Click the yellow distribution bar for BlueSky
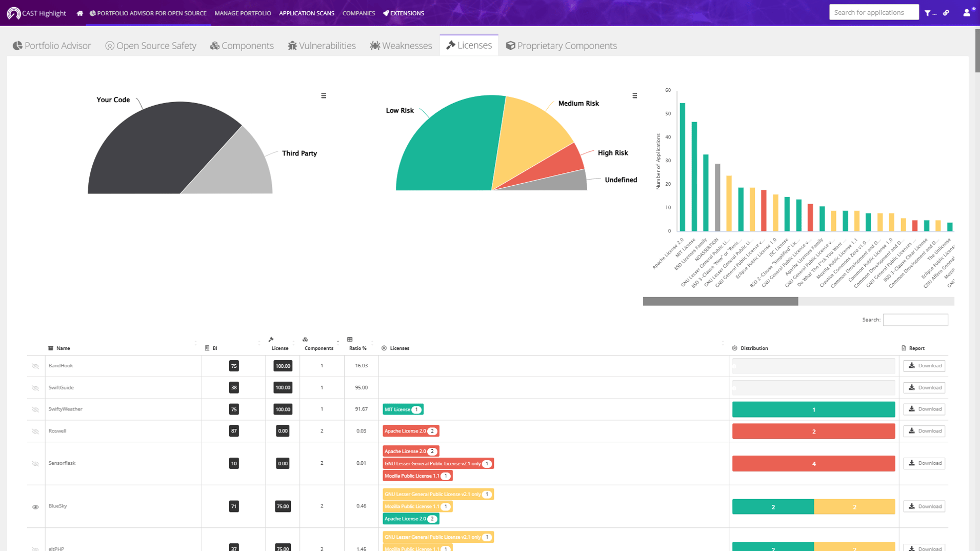The height and width of the screenshot is (551, 980). [854, 507]
